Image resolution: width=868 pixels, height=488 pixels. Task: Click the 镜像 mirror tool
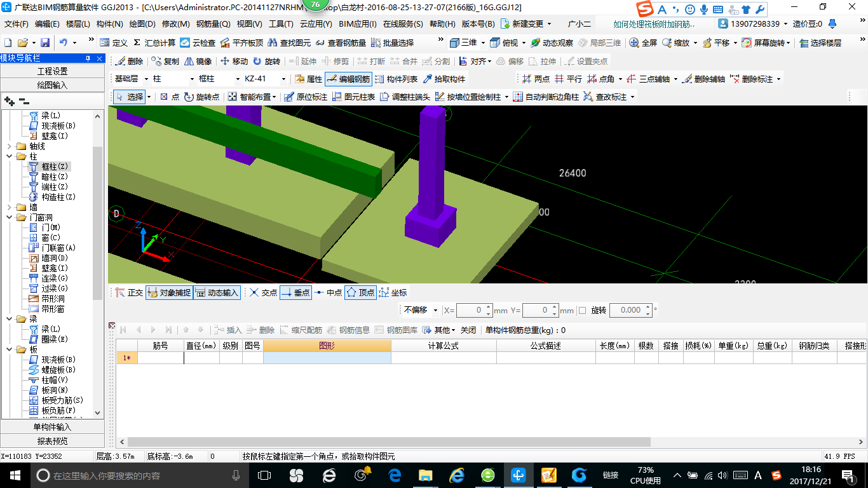tap(198, 61)
